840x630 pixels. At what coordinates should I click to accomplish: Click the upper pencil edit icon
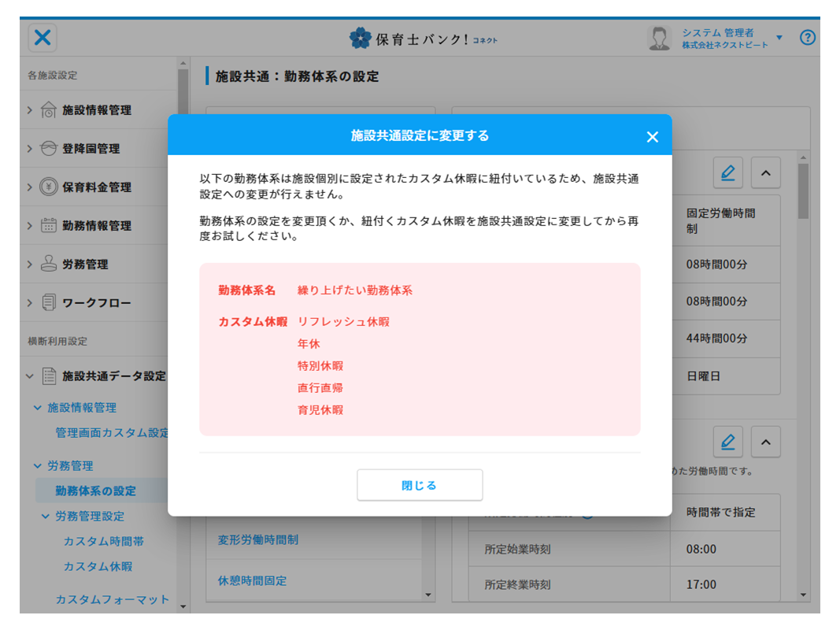click(727, 172)
